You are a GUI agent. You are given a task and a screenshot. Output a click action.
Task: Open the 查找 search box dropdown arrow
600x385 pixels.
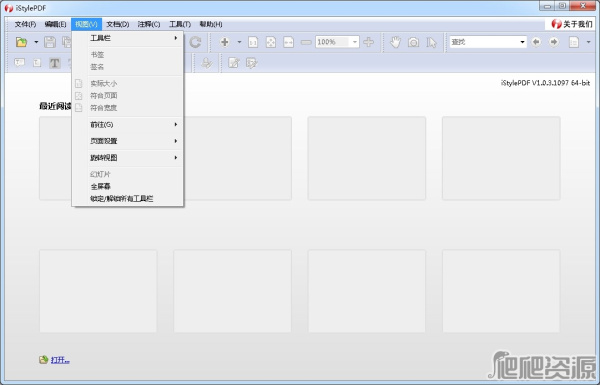(522, 42)
